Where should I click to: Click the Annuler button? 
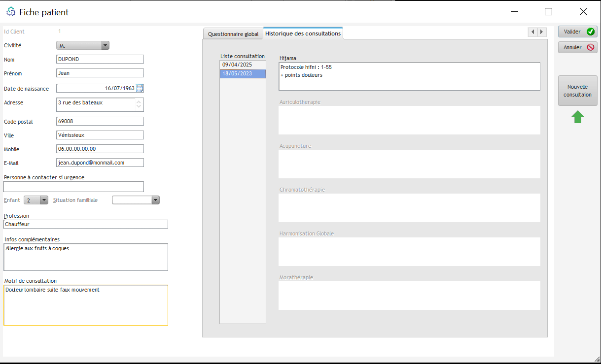point(577,48)
